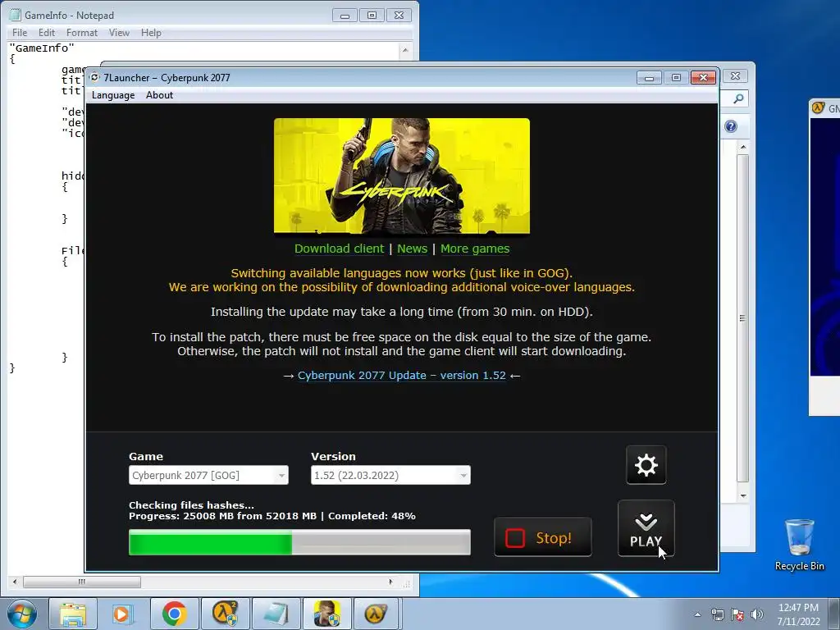The image size is (840, 630).
Task: Click the 7Launcher title bar icon
Action: [95, 78]
